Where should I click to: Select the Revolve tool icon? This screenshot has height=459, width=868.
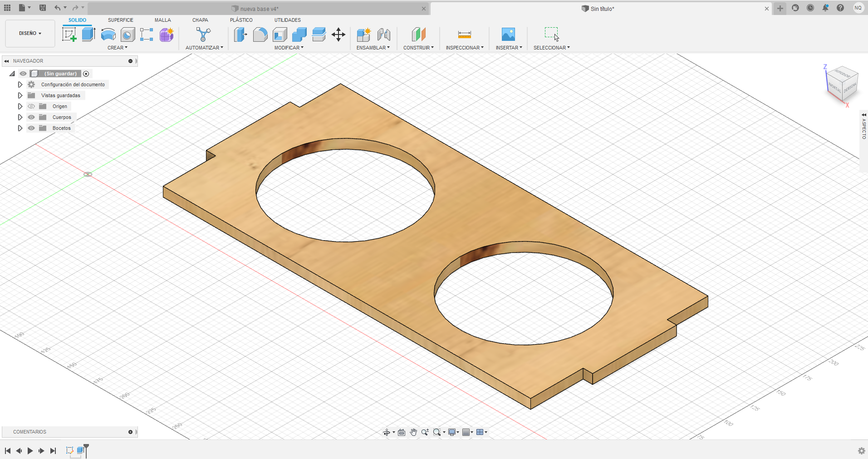(x=108, y=35)
